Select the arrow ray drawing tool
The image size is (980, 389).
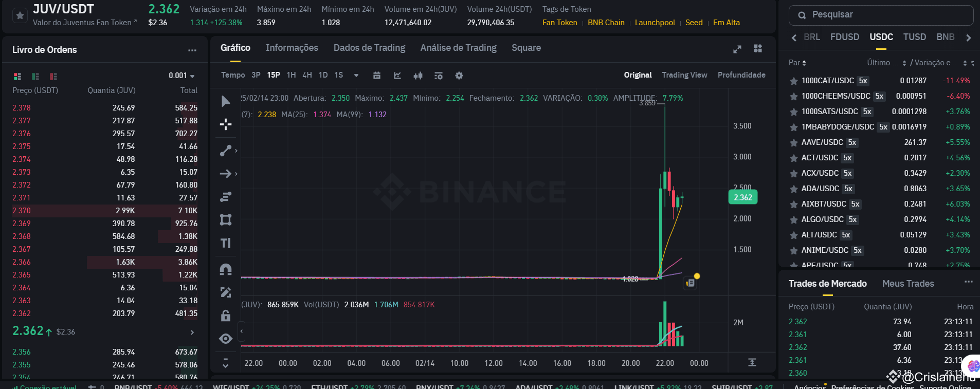[225, 174]
